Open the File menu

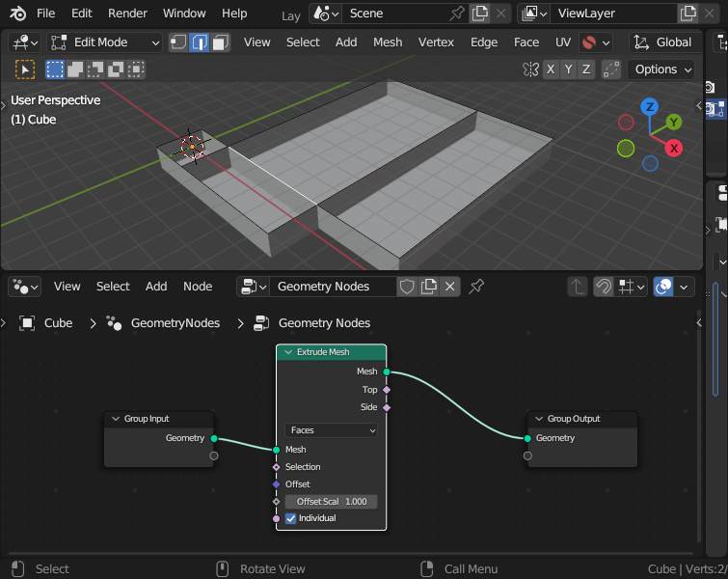click(x=45, y=14)
